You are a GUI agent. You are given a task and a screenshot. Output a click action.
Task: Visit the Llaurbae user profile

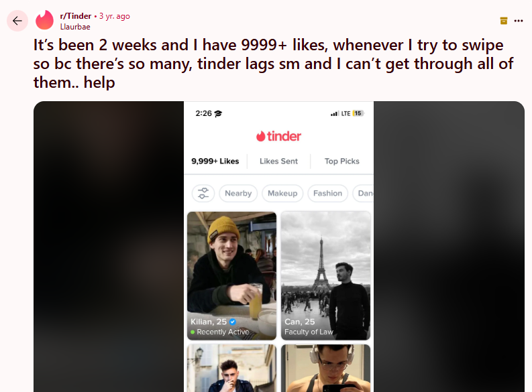point(75,27)
